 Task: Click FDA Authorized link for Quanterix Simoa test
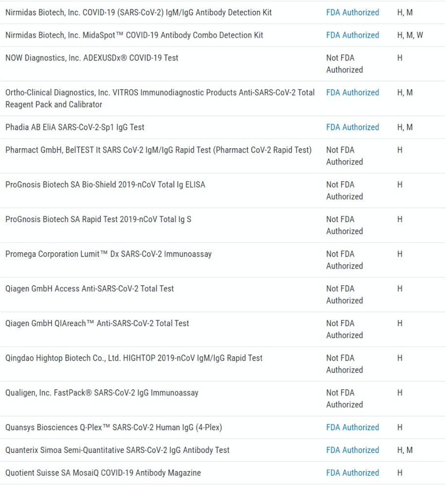(352, 451)
